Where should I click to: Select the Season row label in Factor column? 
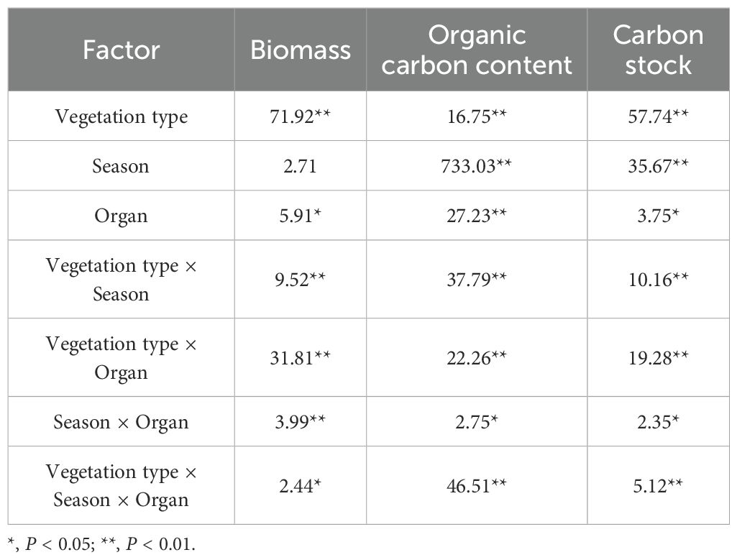(121, 166)
